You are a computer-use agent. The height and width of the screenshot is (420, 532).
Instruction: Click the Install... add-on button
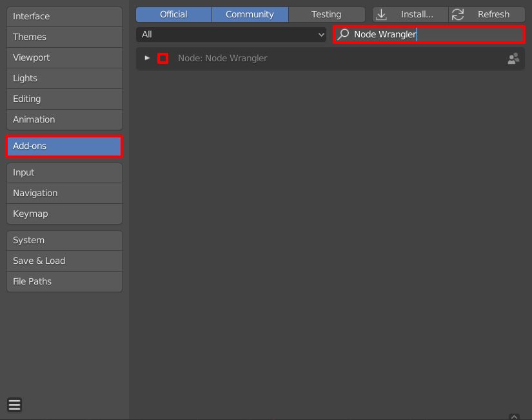[411, 15]
